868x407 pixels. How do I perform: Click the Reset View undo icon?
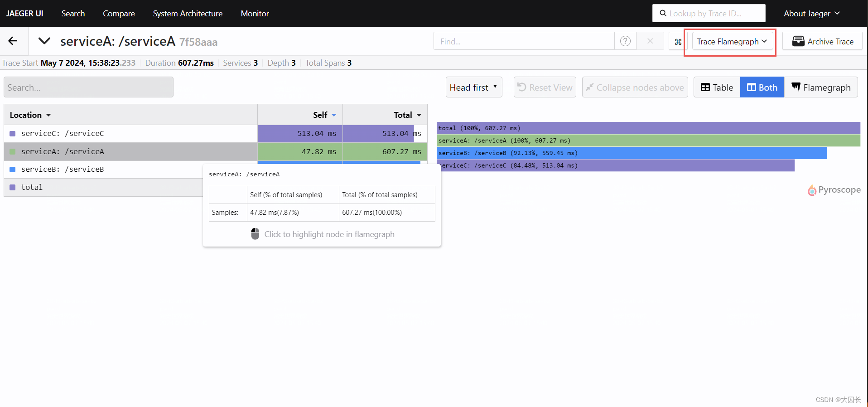click(522, 87)
